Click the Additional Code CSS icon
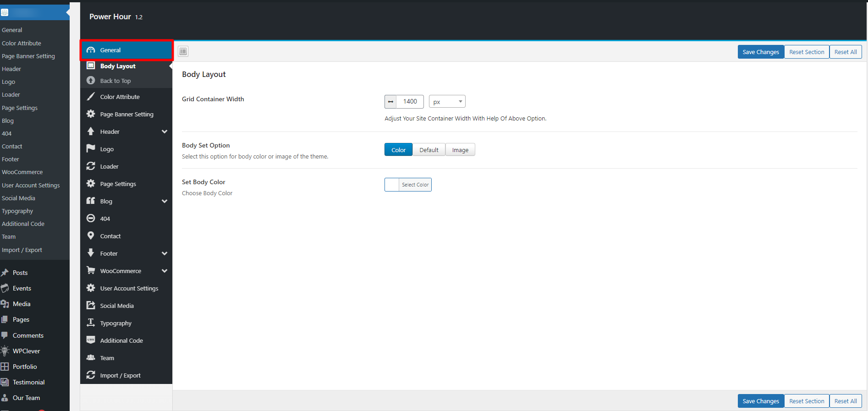868x411 pixels. [x=91, y=340]
